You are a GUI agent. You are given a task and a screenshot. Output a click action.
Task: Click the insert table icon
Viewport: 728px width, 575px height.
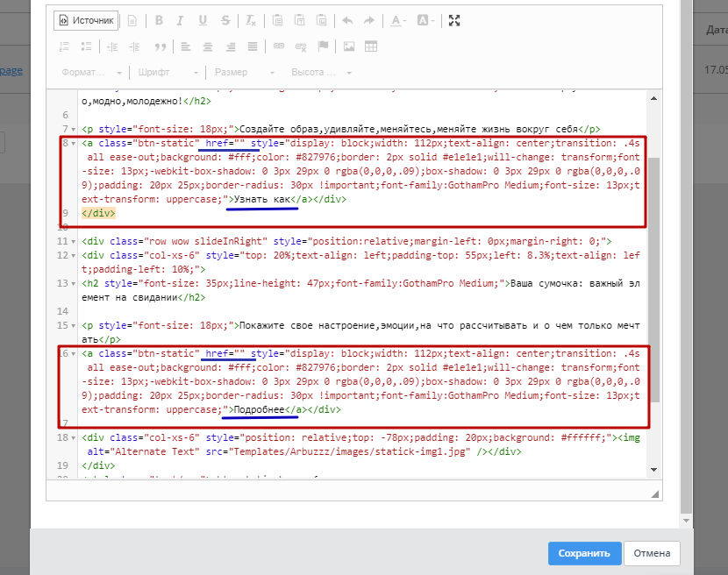371,46
